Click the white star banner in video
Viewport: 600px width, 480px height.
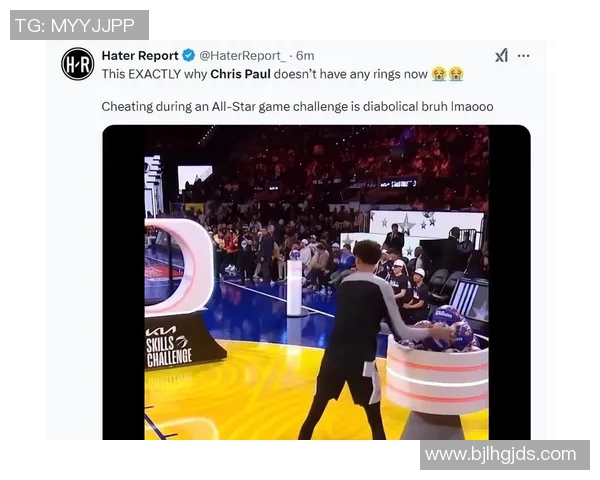pyautogui.click(x=426, y=223)
